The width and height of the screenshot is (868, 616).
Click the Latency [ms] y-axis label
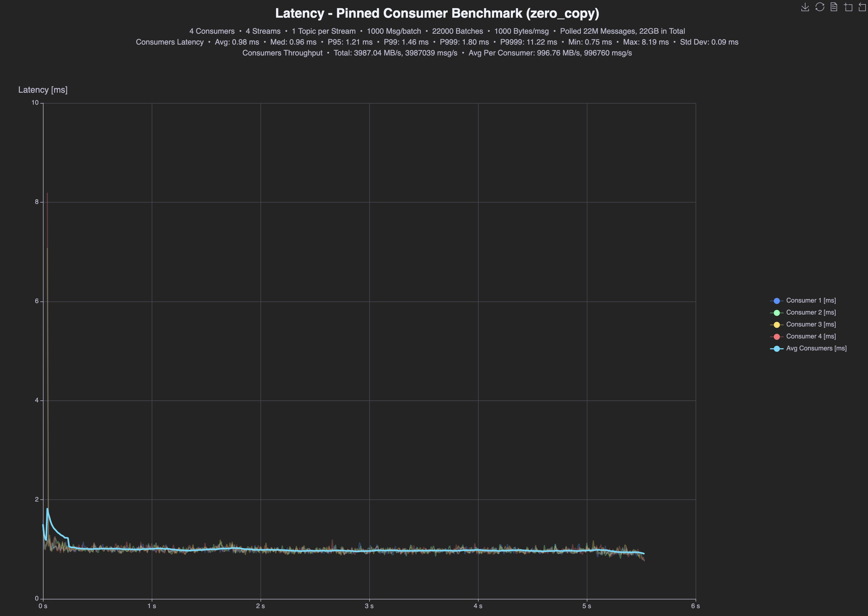pos(43,90)
